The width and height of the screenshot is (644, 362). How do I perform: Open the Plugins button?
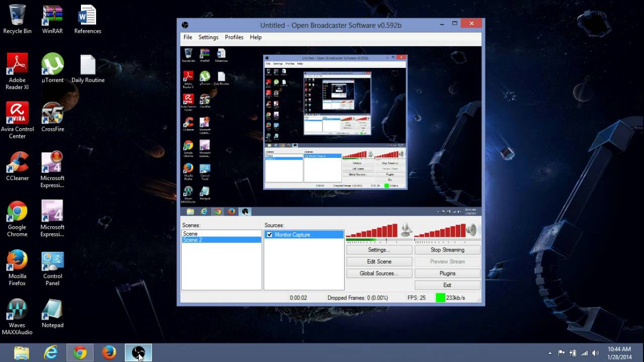tap(447, 274)
